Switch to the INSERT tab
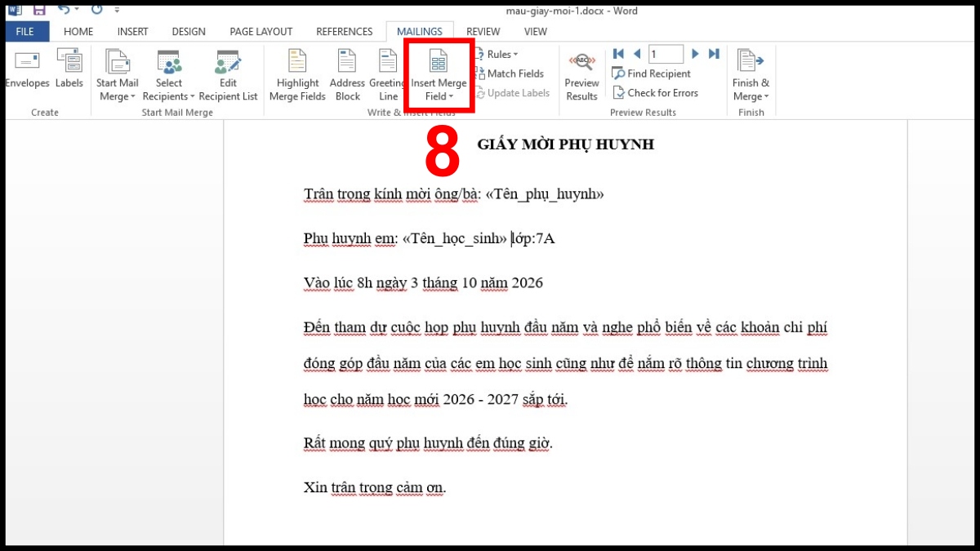 click(x=132, y=32)
